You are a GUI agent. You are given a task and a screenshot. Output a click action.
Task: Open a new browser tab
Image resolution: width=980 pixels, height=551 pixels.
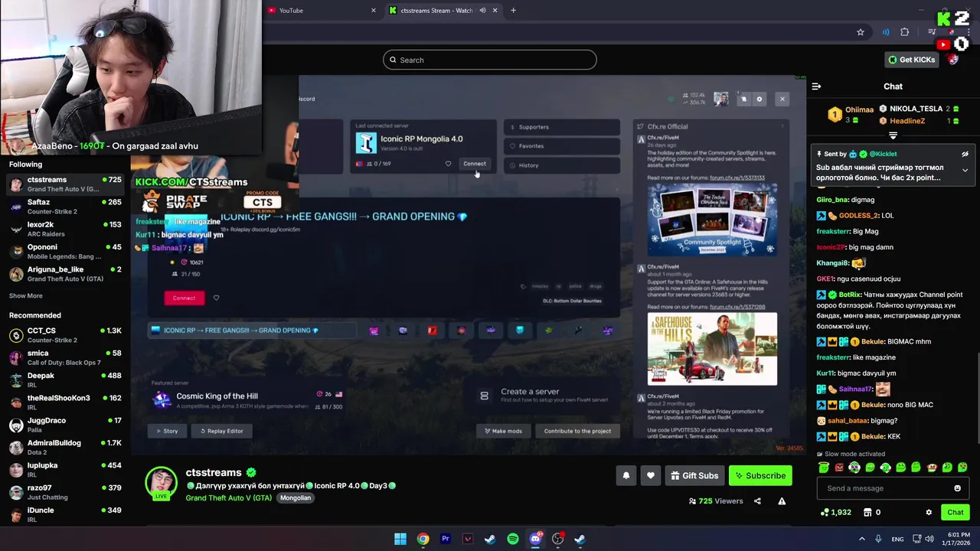click(513, 11)
